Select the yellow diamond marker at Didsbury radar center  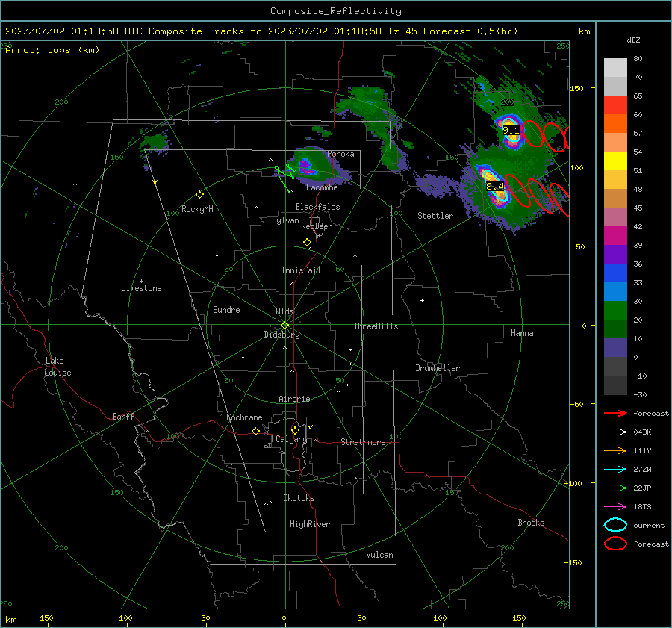[x=284, y=326]
